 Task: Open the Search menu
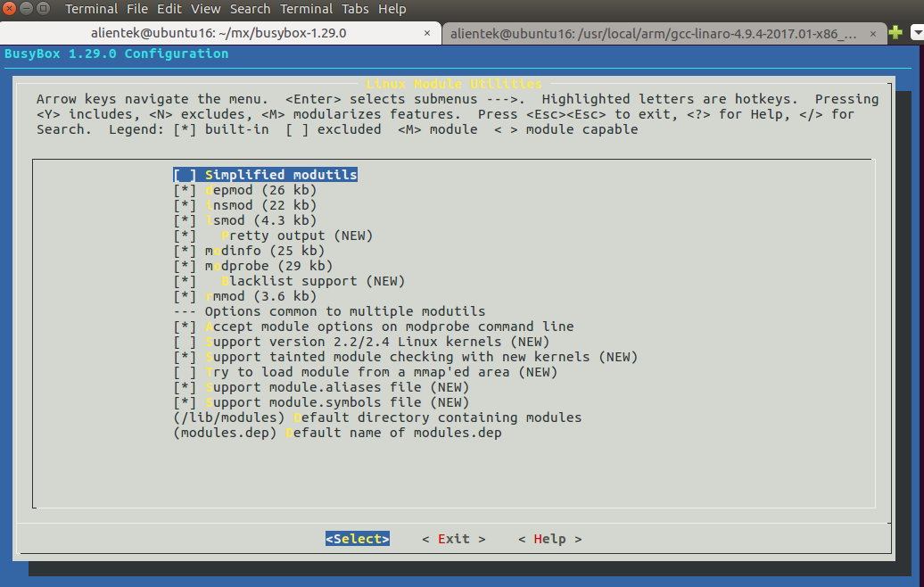(250, 9)
